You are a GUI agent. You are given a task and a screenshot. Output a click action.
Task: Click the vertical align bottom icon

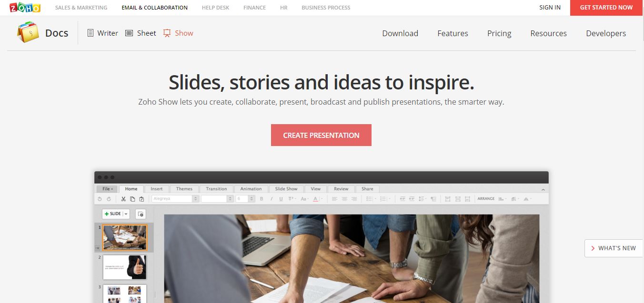[467, 199]
